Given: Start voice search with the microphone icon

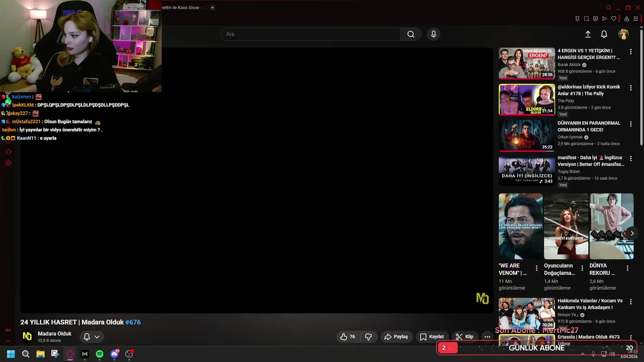Looking at the screenshot, I should click(434, 34).
